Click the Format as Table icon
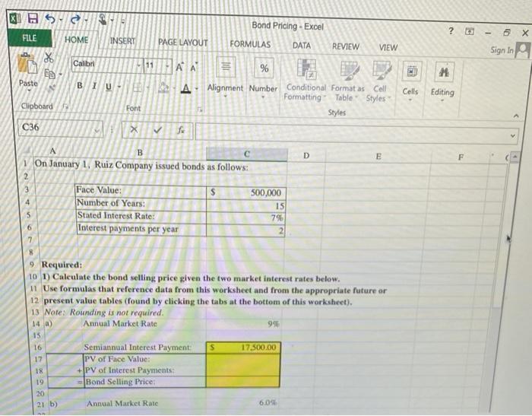This screenshot has height=416, width=532. tap(349, 70)
